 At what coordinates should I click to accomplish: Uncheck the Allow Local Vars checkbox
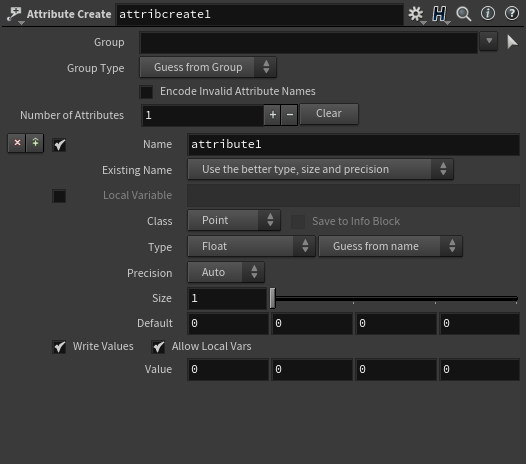tap(158, 347)
